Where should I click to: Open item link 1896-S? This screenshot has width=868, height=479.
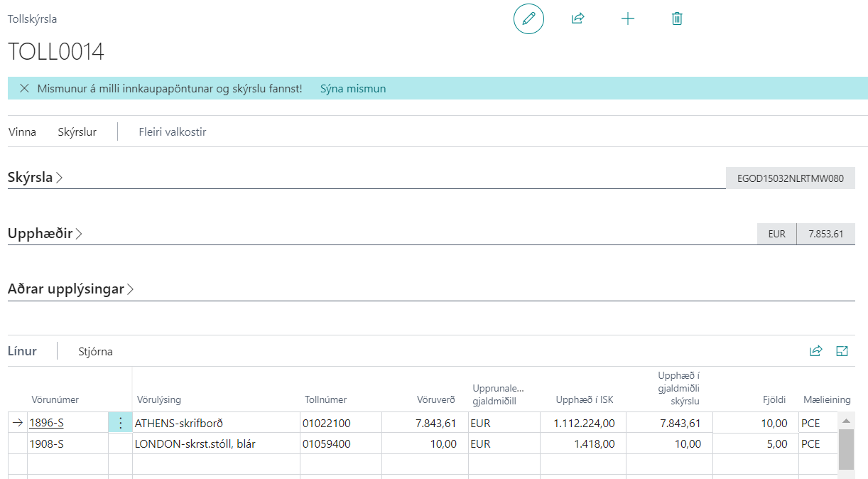click(x=46, y=424)
